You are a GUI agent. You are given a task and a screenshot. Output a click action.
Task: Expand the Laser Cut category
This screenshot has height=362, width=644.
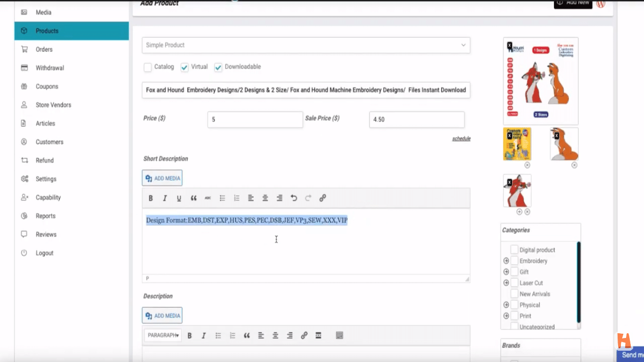[x=506, y=283]
